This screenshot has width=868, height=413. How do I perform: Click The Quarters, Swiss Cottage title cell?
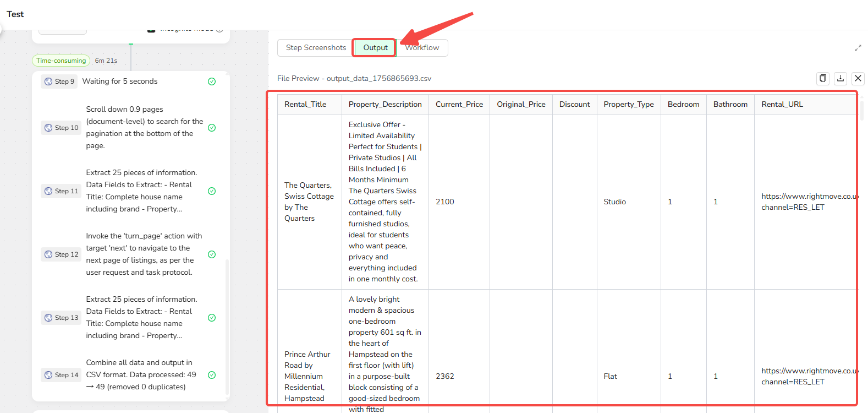pyautogui.click(x=309, y=202)
